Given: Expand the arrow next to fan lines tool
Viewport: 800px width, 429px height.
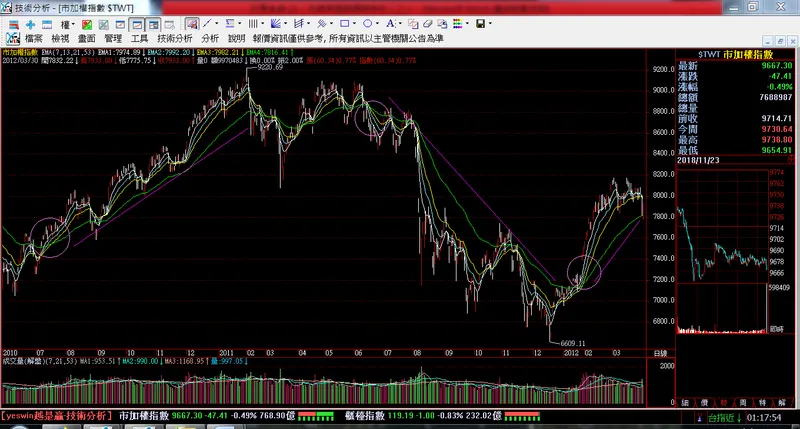Looking at the screenshot, I should (285, 23).
